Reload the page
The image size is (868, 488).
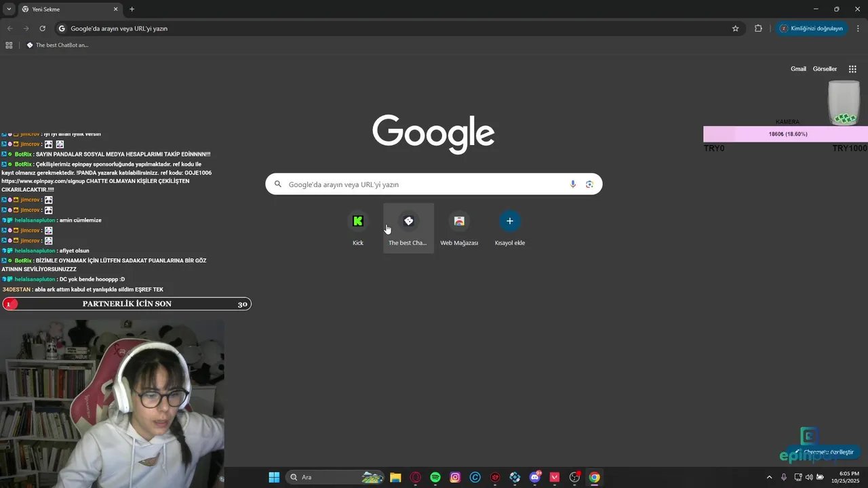(42, 28)
